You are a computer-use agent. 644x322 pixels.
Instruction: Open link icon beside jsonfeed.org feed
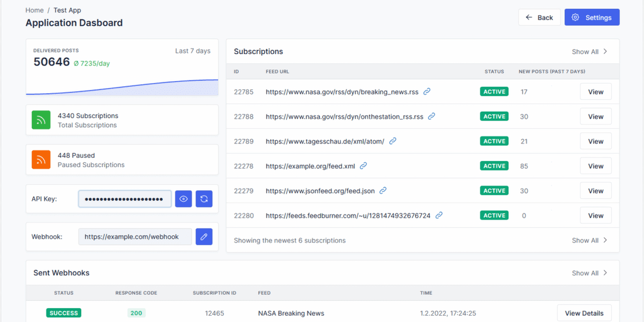[383, 191]
